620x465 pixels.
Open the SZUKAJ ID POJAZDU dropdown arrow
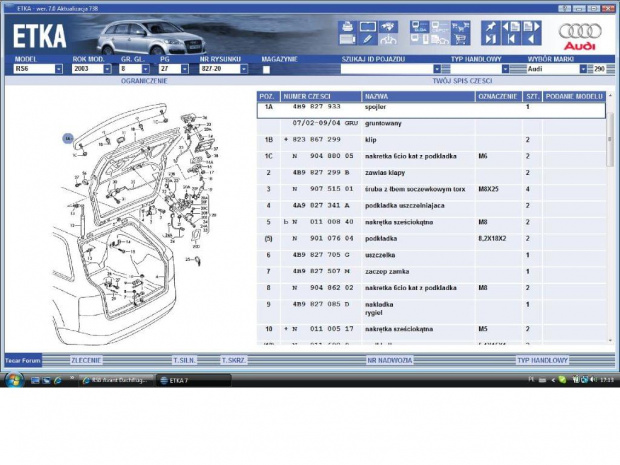point(437,69)
